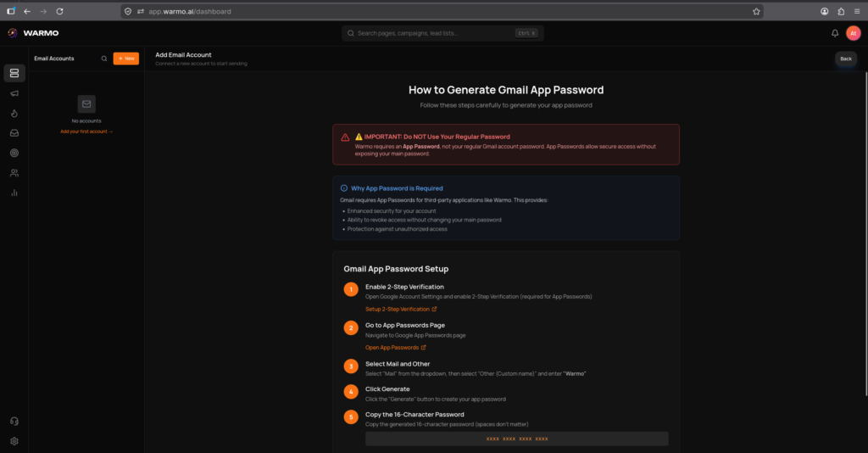Click the Gmail App Password Setup heading
The image size is (868, 453).
point(396,269)
